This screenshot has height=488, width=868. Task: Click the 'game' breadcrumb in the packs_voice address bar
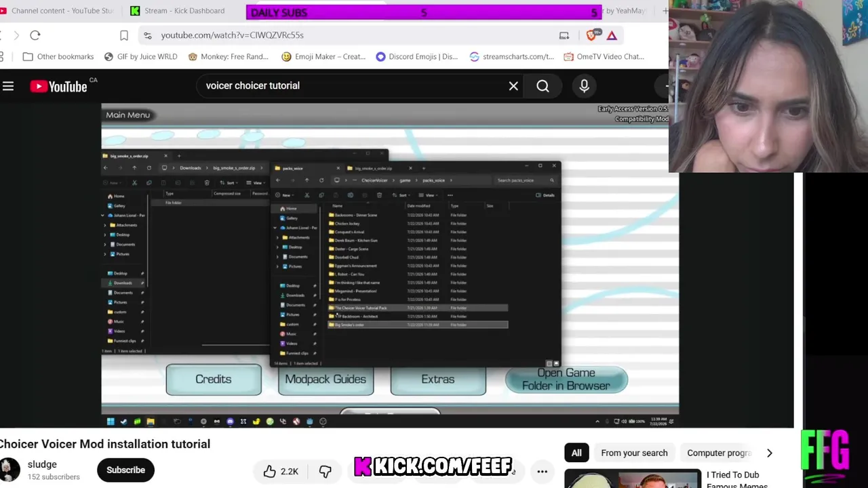coord(405,180)
